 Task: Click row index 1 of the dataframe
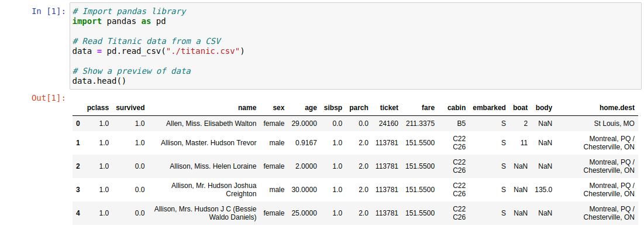point(78,143)
